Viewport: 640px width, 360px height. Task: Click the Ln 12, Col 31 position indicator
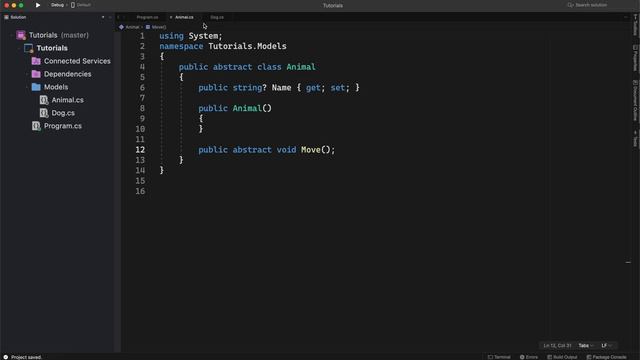(557, 346)
